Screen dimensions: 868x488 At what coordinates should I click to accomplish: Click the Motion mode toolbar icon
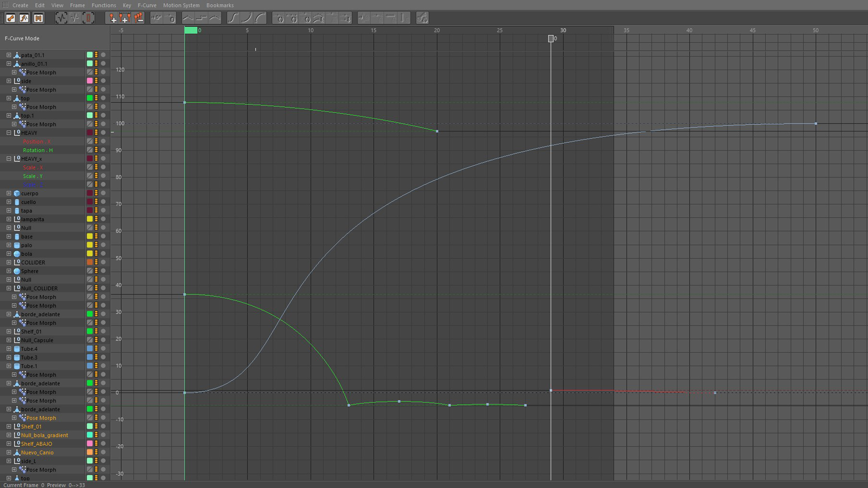coord(38,18)
